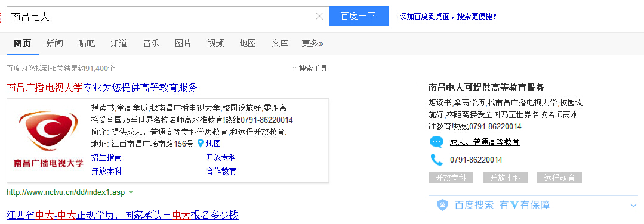The width and height of the screenshot is (644, 224).
Task: Open the 开放专科 sublink in the result card
Action: pyautogui.click(x=221, y=157)
